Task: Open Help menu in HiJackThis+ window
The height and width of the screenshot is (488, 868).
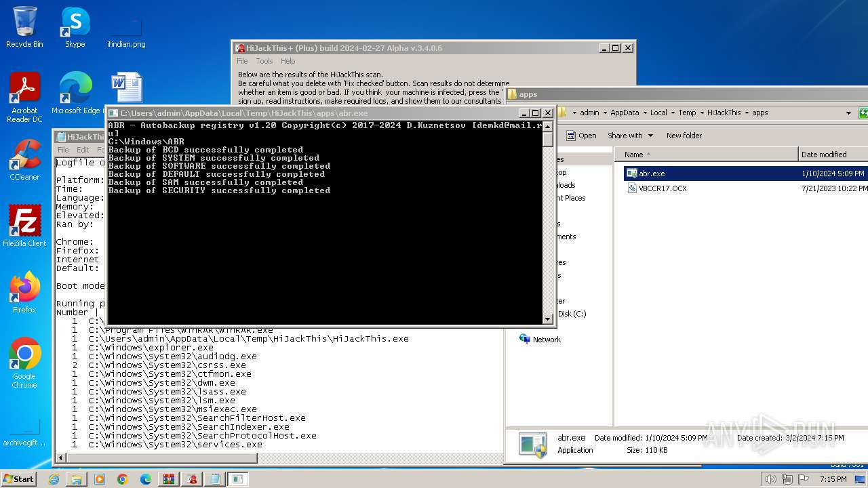Action: (288, 61)
